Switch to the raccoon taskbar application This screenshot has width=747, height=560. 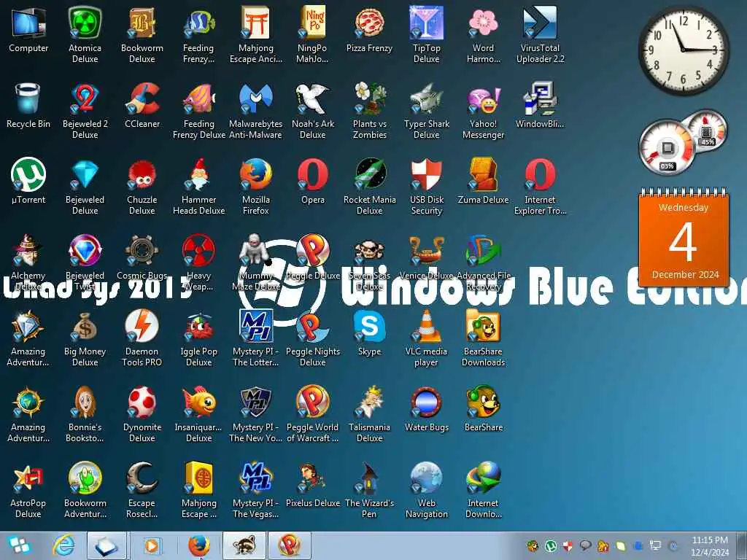pyautogui.click(x=245, y=545)
